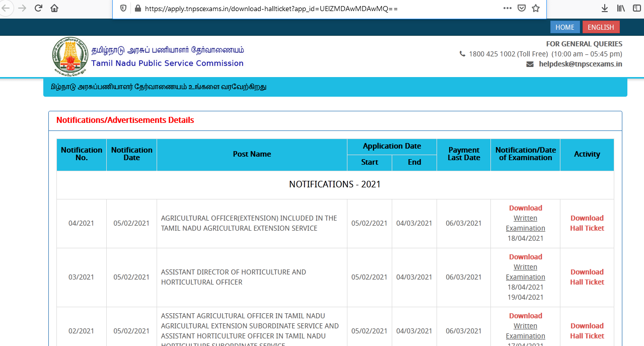Open the browser downloads panel
The image size is (644, 346).
pos(605,9)
